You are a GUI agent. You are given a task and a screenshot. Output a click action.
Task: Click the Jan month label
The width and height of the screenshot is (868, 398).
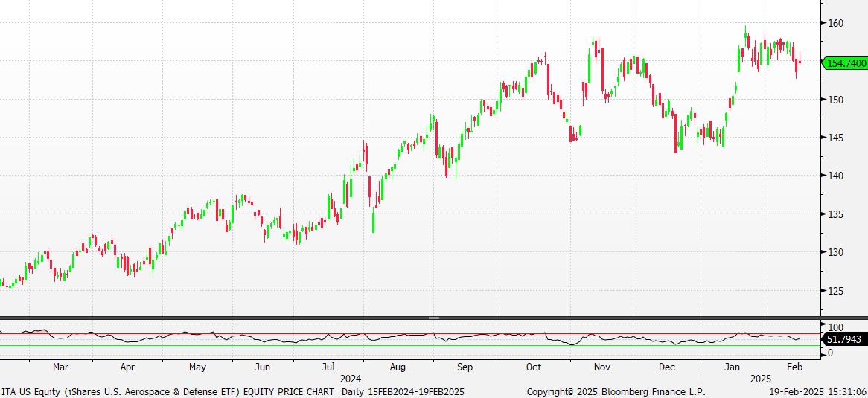tap(733, 367)
